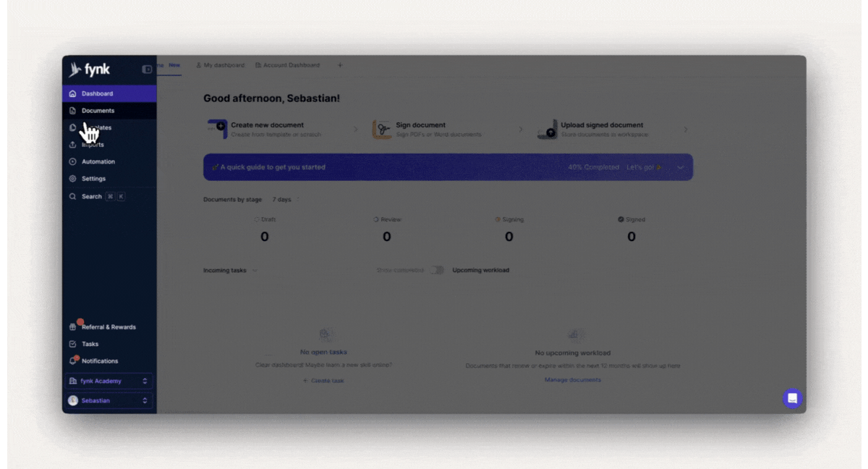Open the Automation page in the sidebar
868x469 pixels.
pos(98,161)
